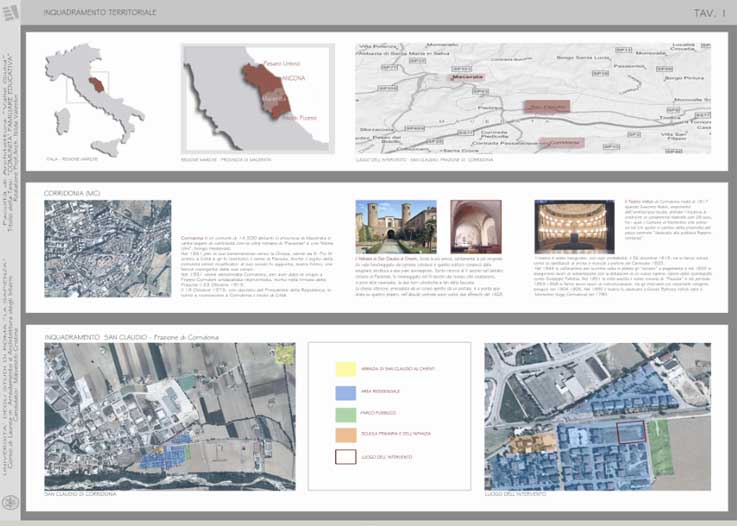
Task: Click the highlighted 'Macerata' label on road map
Action: pyautogui.click(x=467, y=77)
